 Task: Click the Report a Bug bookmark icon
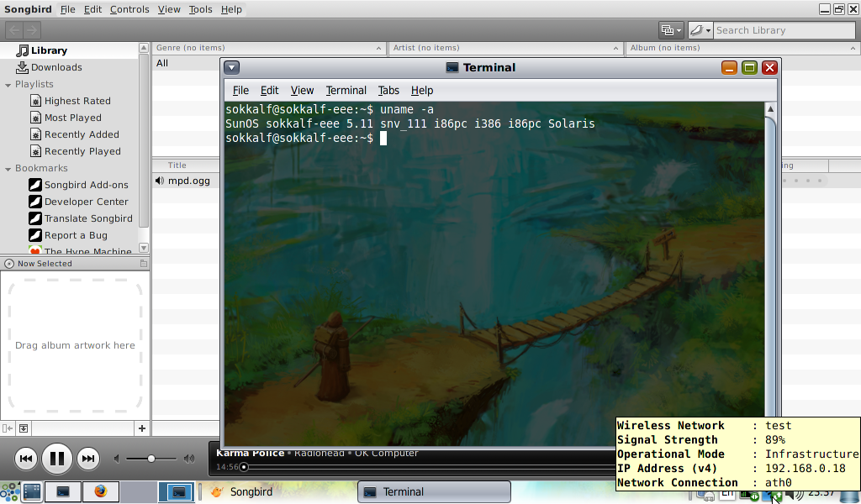pyautogui.click(x=35, y=235)
